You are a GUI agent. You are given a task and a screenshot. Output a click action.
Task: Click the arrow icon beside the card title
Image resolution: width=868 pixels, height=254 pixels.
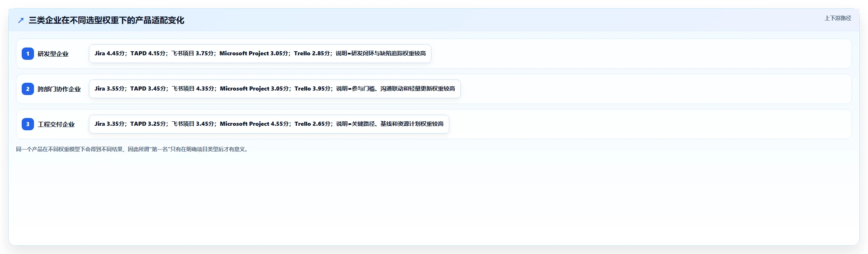point(21,20)
